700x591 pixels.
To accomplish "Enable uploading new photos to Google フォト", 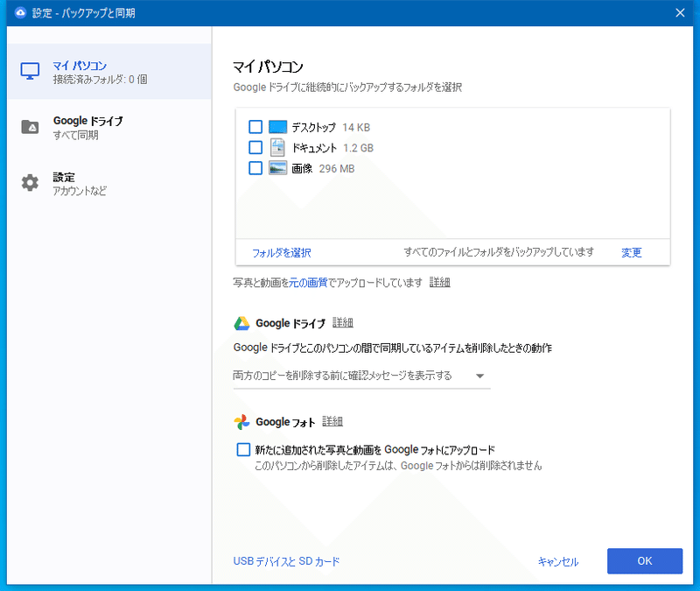I will pos(243,449).
